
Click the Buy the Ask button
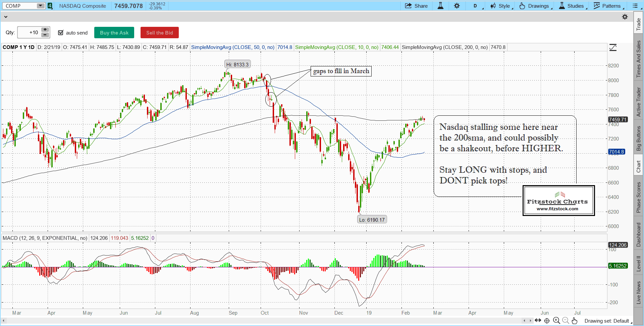tap(114, 33)
